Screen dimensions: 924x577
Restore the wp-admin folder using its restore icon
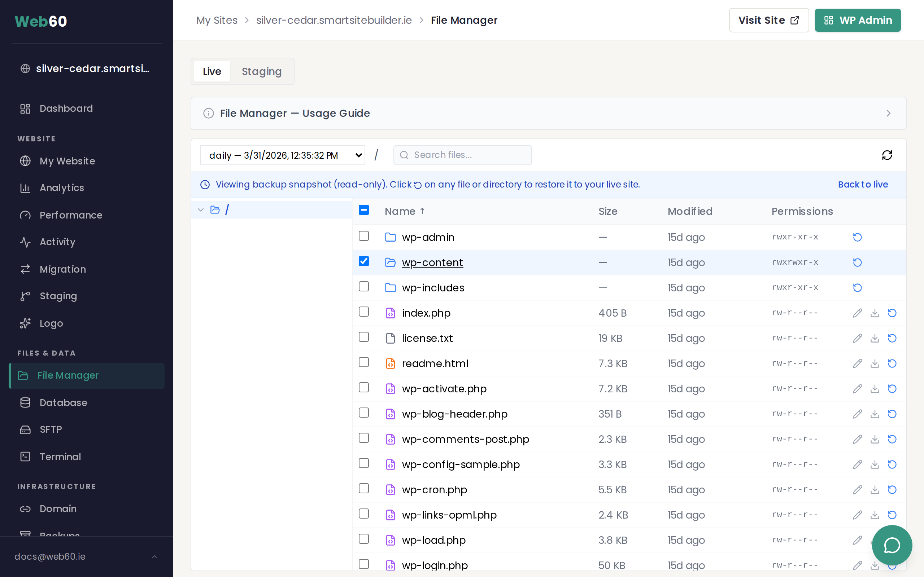click(857, 237)
